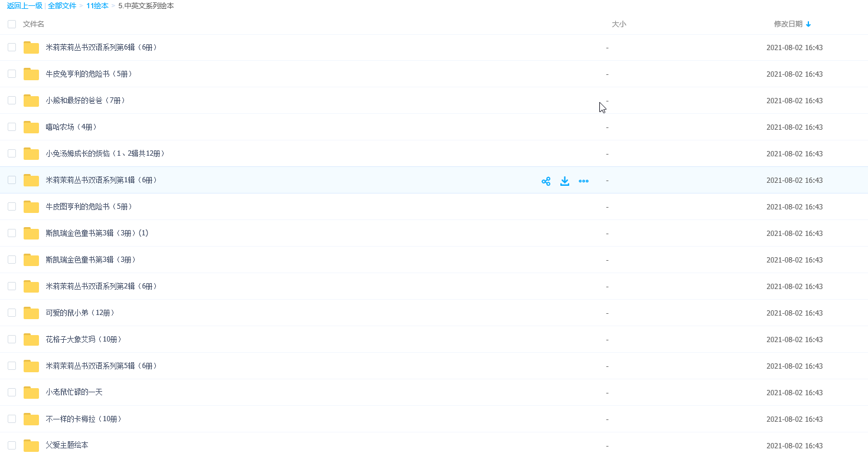Click folder icon for 花格子大象艾玛（10册）
Viewport: 868px width, 456px height.
pos(31,340)
